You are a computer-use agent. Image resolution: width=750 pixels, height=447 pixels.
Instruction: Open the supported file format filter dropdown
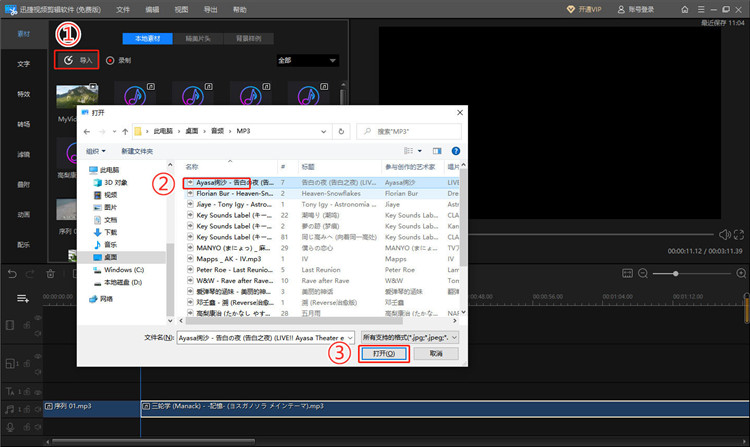[410, 338]
